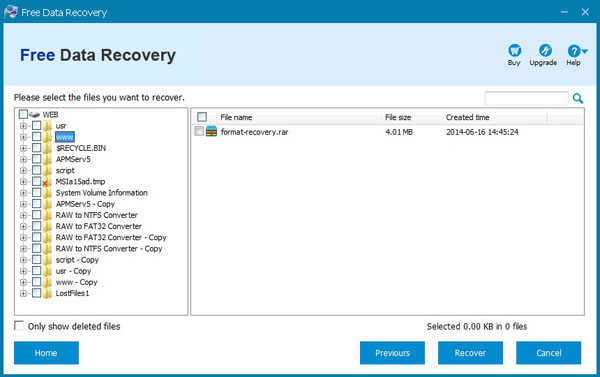Expand the selected www folder node
Viewport: 600px width, 377px height.
23,137
